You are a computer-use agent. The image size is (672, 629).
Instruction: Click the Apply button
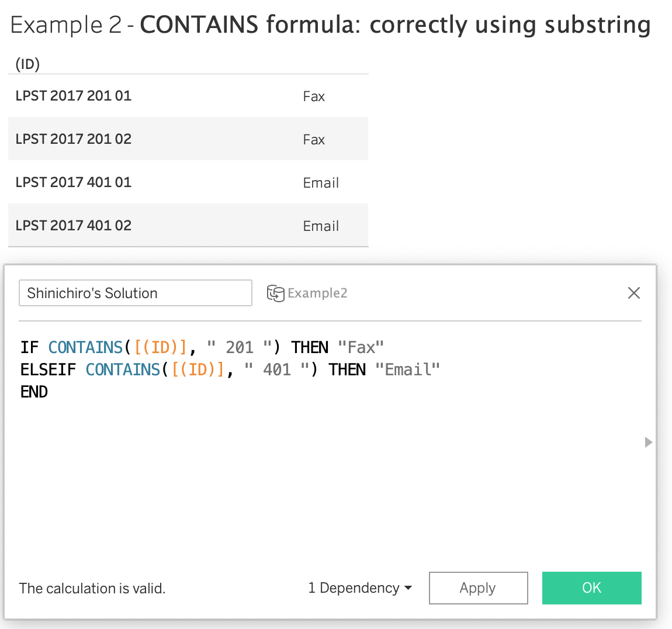pos(478,588)
